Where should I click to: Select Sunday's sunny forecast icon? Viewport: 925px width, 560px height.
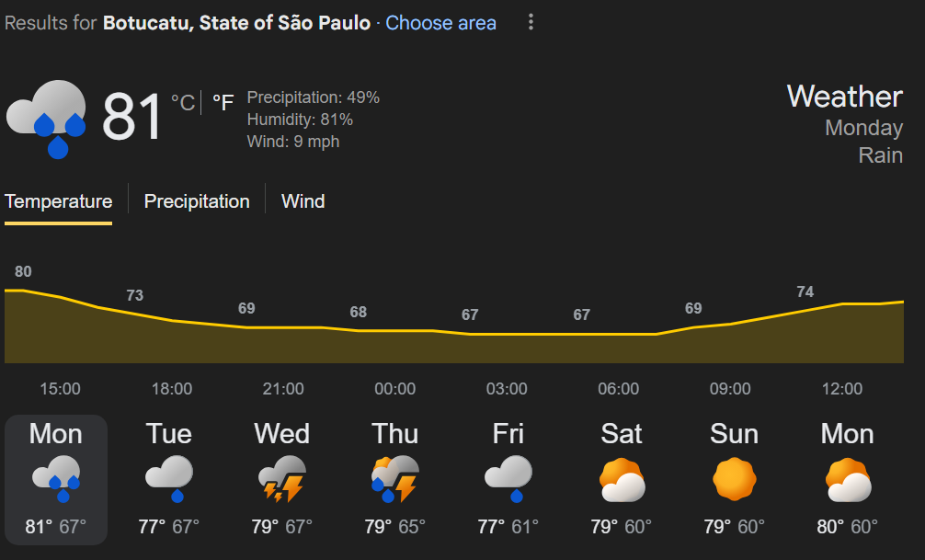point(734,479)
